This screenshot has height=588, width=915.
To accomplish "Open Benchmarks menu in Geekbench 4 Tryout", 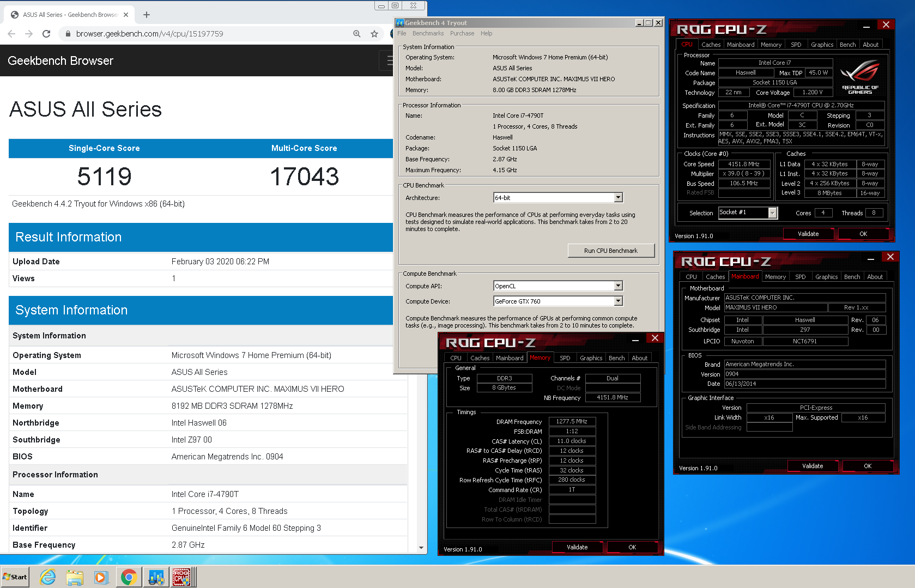I will tap(428, 34).
